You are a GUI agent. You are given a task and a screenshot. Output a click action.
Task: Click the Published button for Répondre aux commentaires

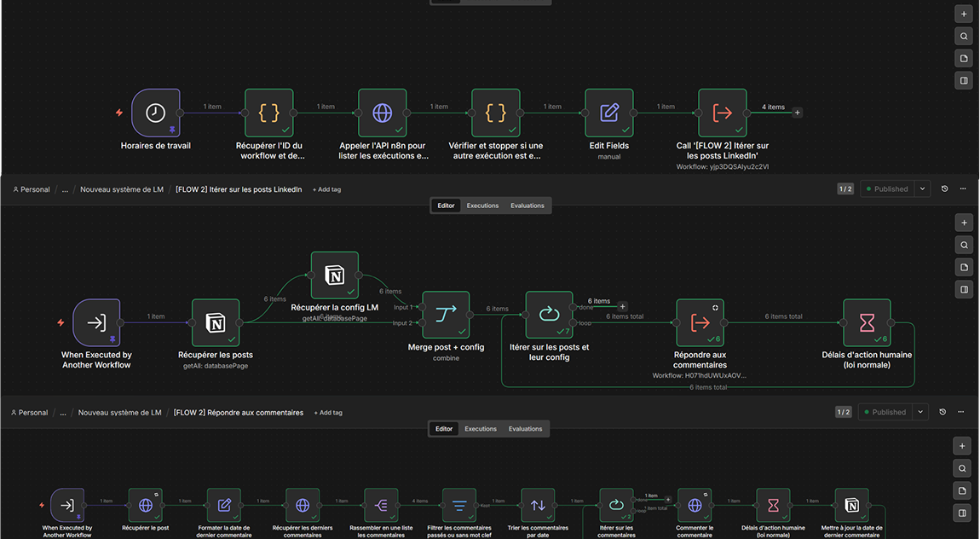(x=885, y=412)
